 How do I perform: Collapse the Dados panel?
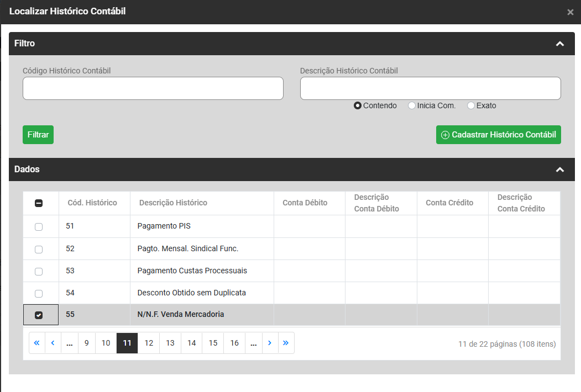point(559,169)
